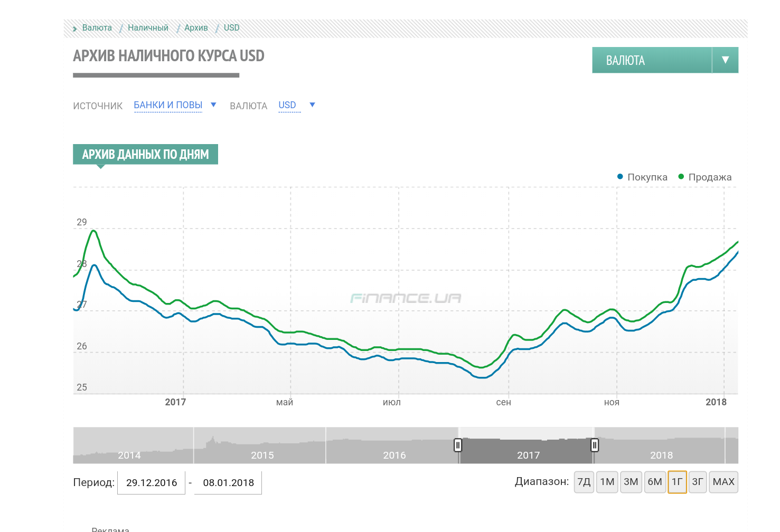Viewport: 780px width, 532px height.
Task: Click the right handle of range navigator
Action: click(595, 445)
